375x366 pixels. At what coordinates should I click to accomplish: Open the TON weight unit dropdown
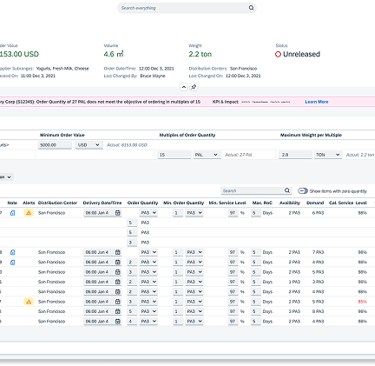tap(328, 155)
